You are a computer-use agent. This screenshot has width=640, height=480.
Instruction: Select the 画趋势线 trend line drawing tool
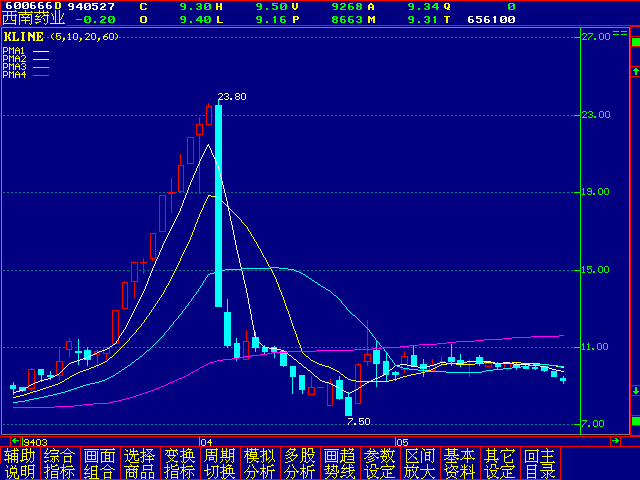click(x=340, y=463)
